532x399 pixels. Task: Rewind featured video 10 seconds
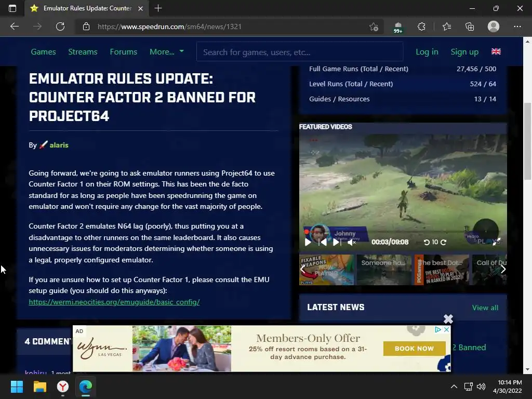pos(427,242)
